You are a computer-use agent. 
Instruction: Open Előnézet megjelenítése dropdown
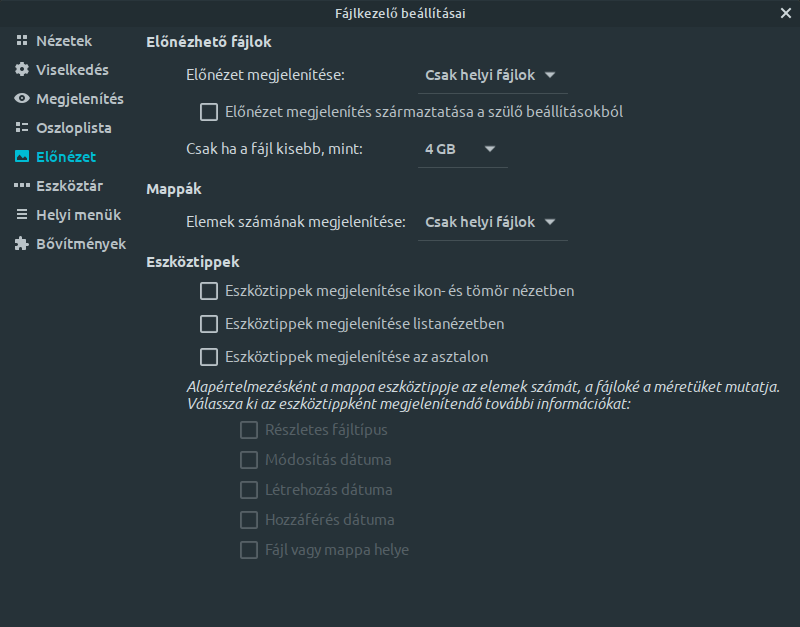(492, 76)
